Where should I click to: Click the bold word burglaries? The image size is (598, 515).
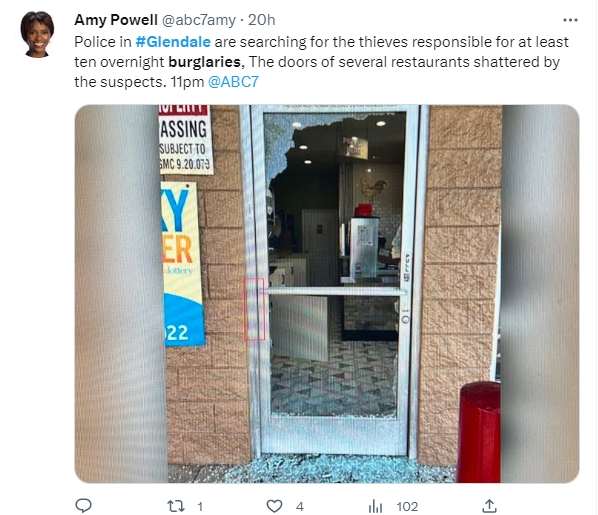pyautogui.click(x=204, y=62)
